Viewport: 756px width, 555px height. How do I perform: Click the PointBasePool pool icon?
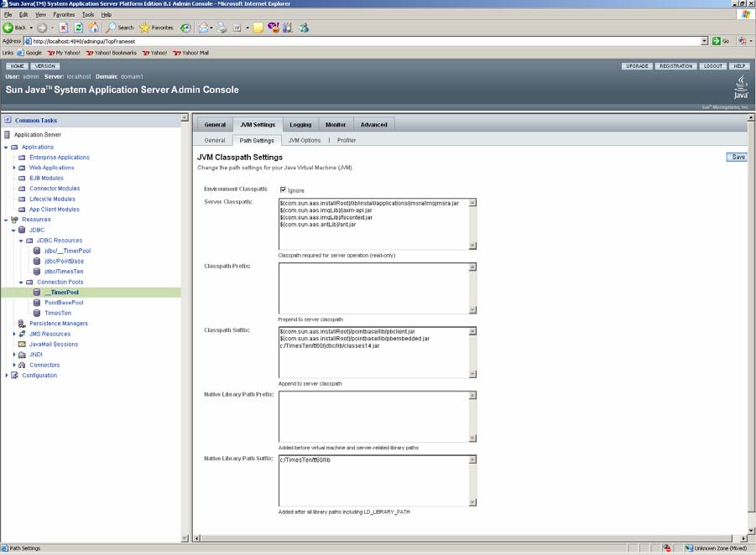pyautogui.click(x=37, y=303)
